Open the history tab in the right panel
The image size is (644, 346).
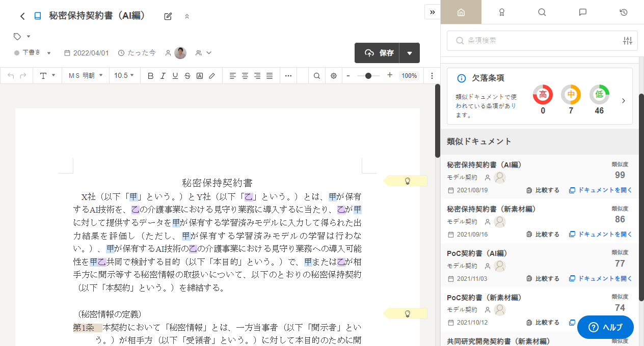tap(623, 12)
